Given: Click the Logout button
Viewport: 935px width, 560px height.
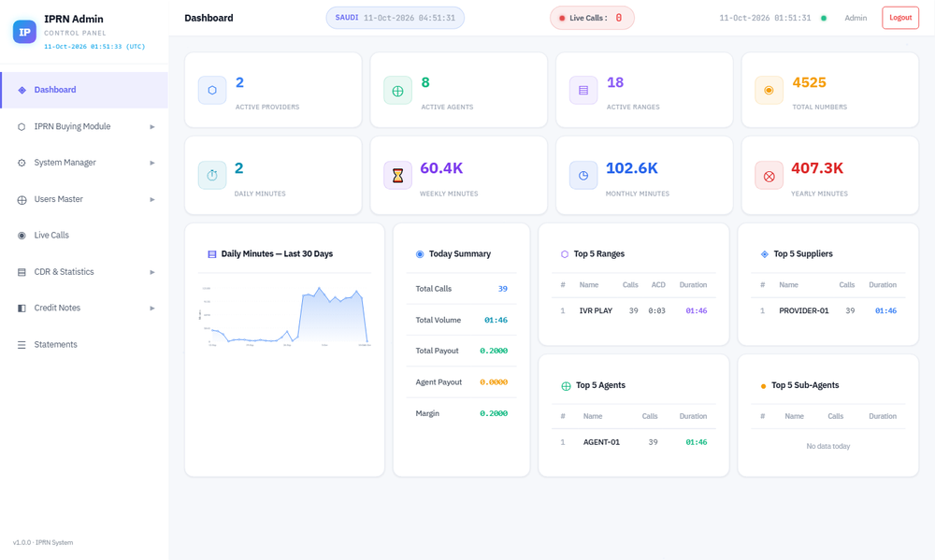Looking at the screenshot, I should point(899,18).
